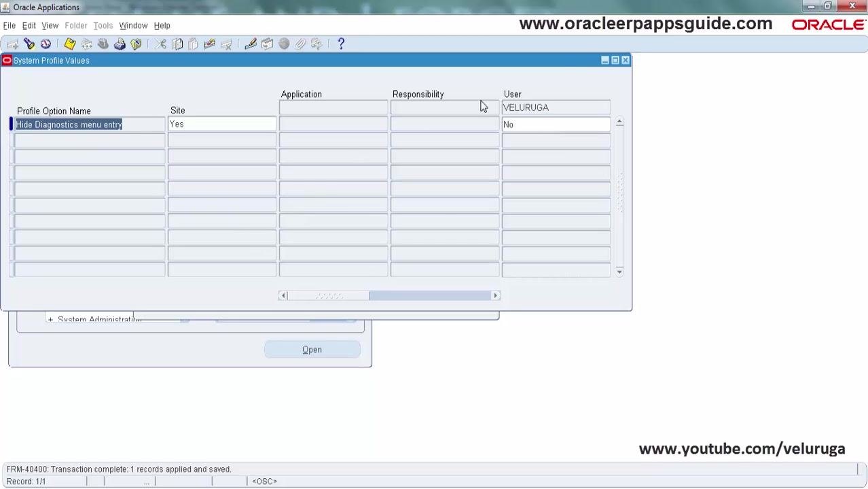
Task: Click the Switch Responsibility toolbar icon
Action: [103, 44]
